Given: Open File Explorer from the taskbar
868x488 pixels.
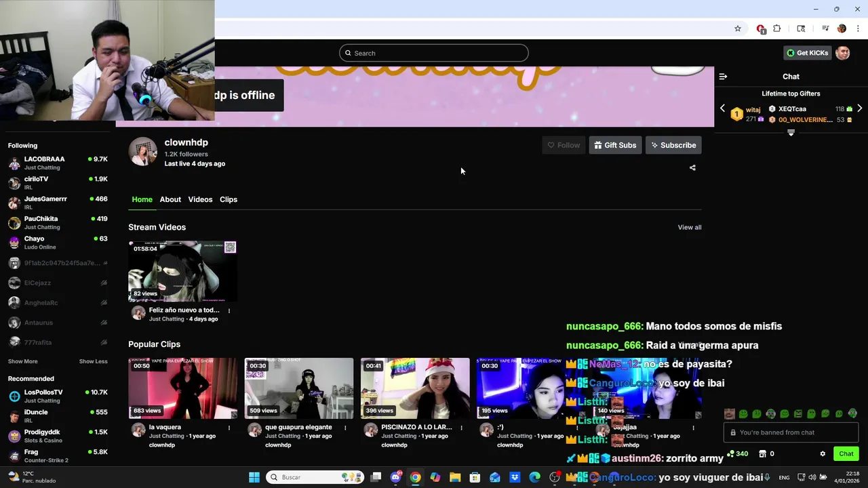Looking at the screenshot, I should click(455, 477).
